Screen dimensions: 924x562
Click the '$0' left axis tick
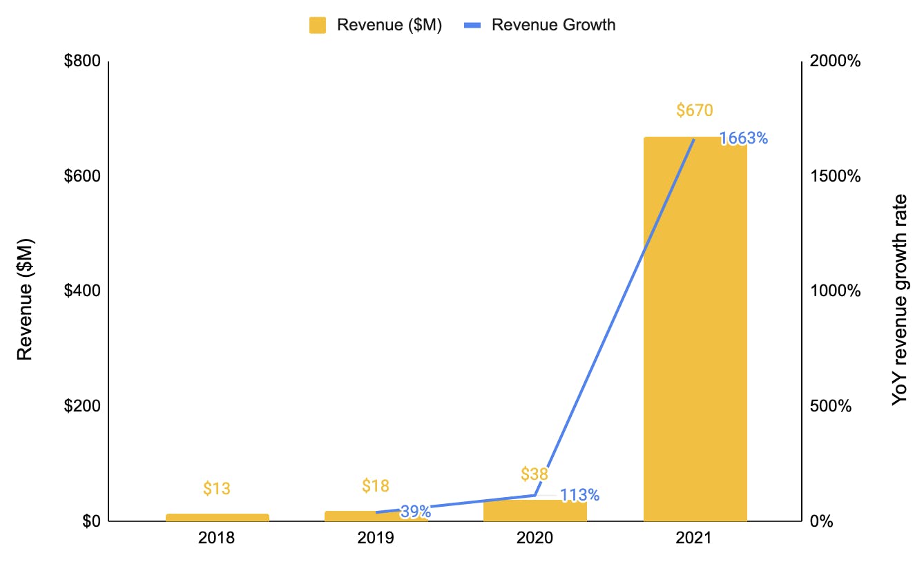point(90,521)
